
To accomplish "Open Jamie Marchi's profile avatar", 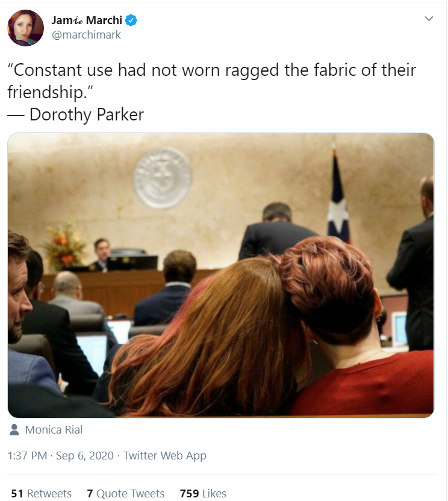I will coord(25,28).
